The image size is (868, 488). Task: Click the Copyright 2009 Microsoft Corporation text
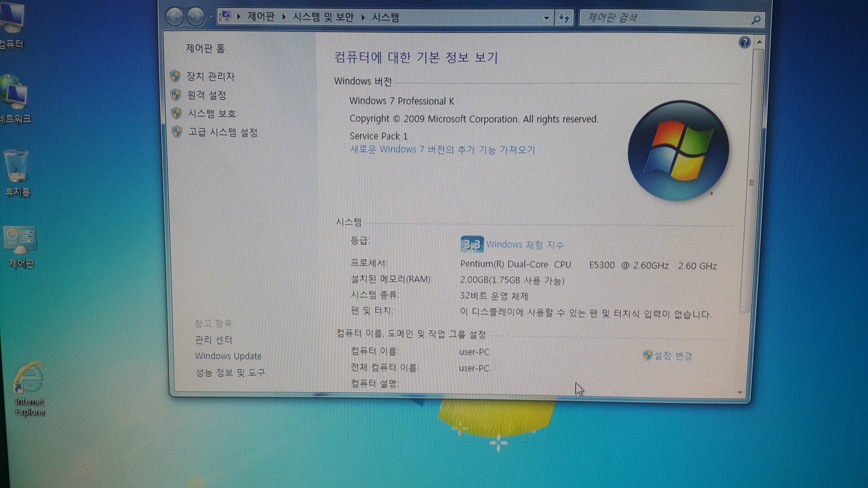473,119
